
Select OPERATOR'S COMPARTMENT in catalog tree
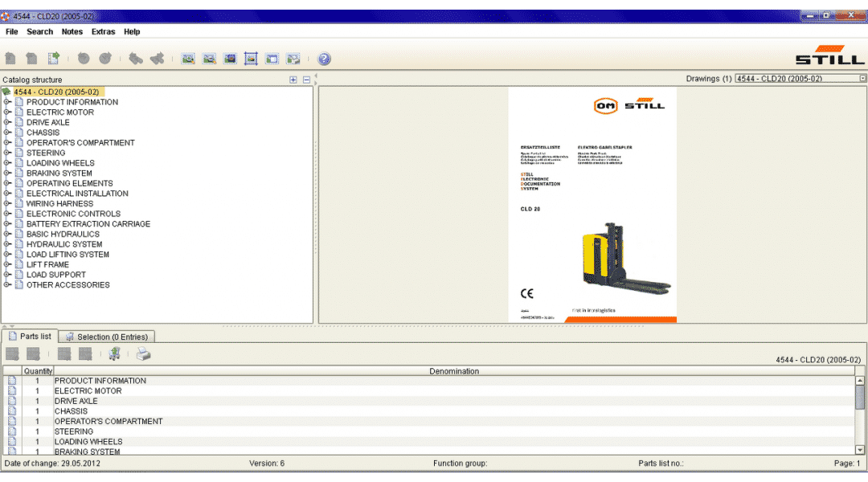coord(80,143)
